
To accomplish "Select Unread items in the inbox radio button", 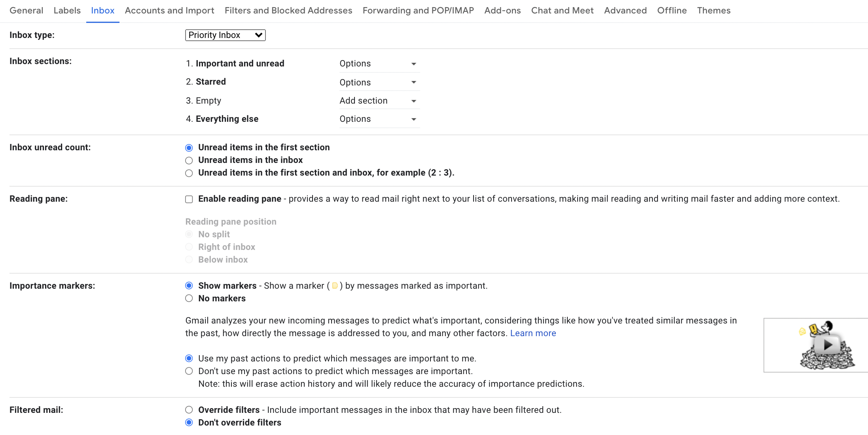I will [189, 160].
